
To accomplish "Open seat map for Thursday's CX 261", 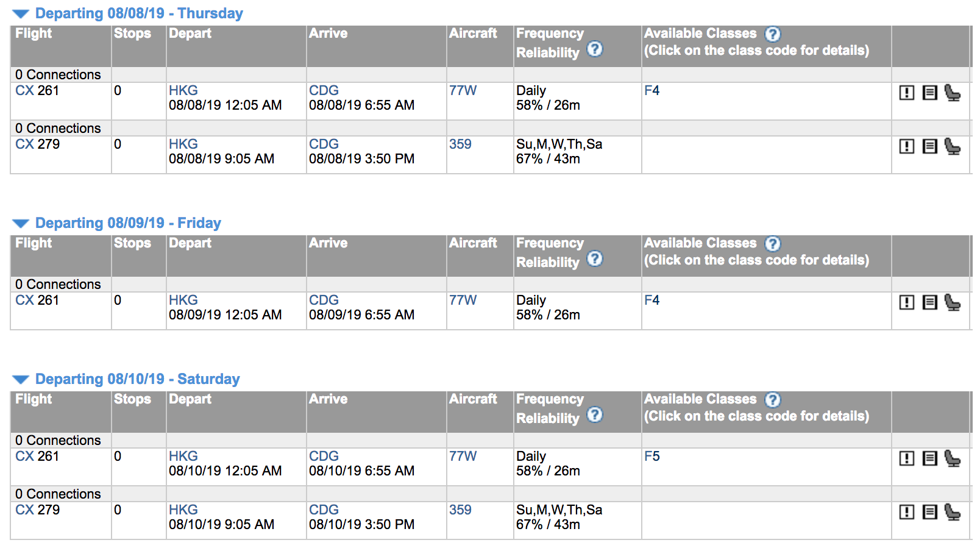I will 952,93.
